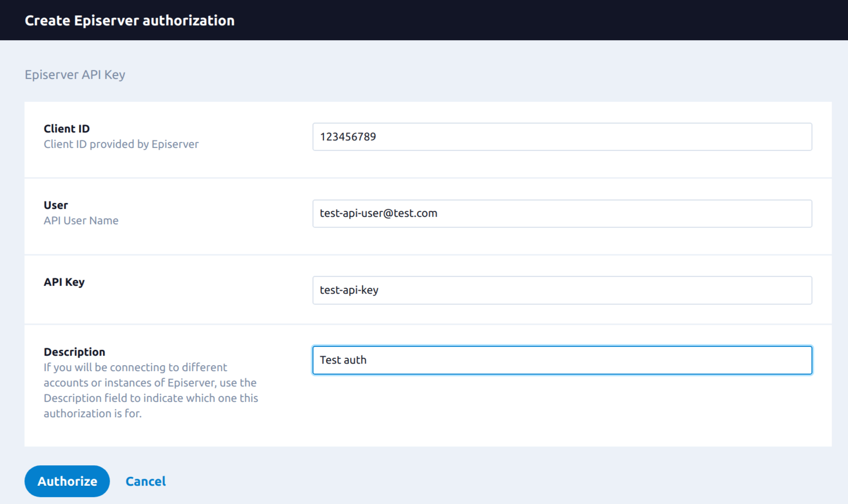This screenshot has height=504, width=848.
Task: Click into the Description input field
Action: coord(562,360)
